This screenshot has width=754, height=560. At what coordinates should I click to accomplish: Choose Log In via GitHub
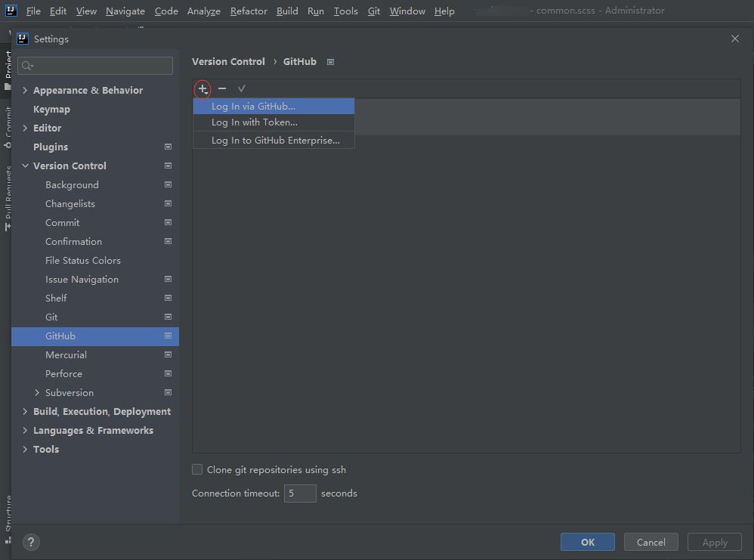(273, 107)
